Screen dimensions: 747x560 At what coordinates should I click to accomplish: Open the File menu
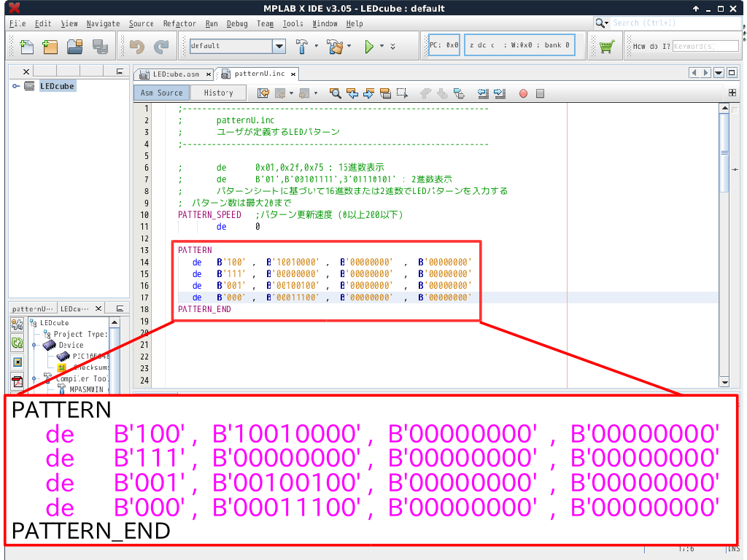[x=18, y=23]
